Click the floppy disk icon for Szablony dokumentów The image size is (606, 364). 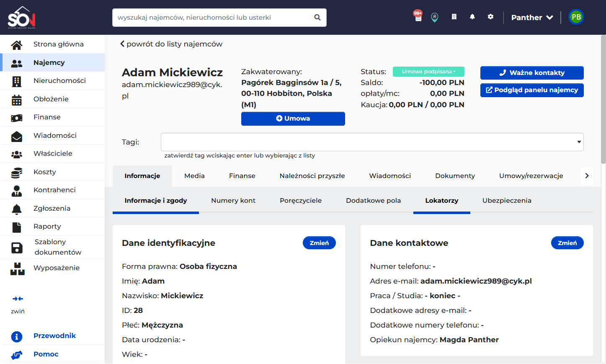[17, 248]
